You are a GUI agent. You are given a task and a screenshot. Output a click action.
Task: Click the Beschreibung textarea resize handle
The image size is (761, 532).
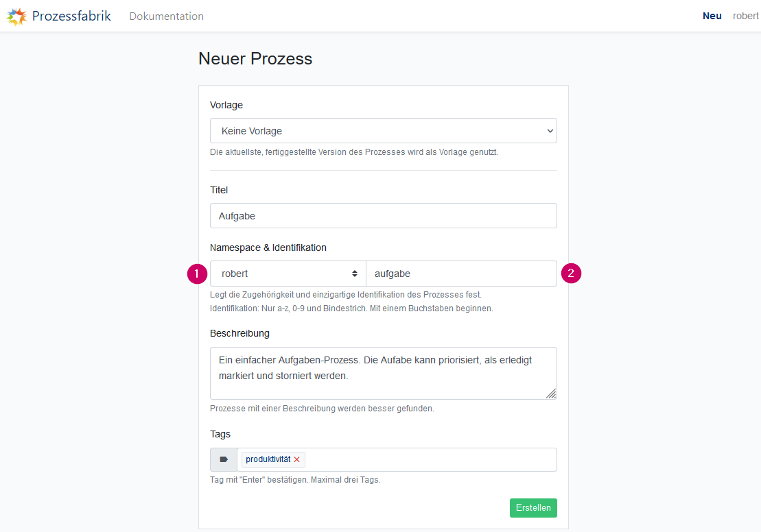pyautogui.click(x=551, y=394)
